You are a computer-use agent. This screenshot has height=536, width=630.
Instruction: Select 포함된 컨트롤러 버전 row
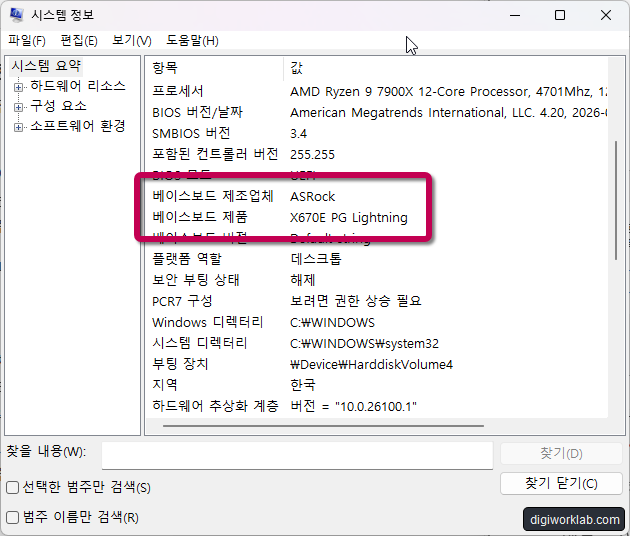coord(215,154)
